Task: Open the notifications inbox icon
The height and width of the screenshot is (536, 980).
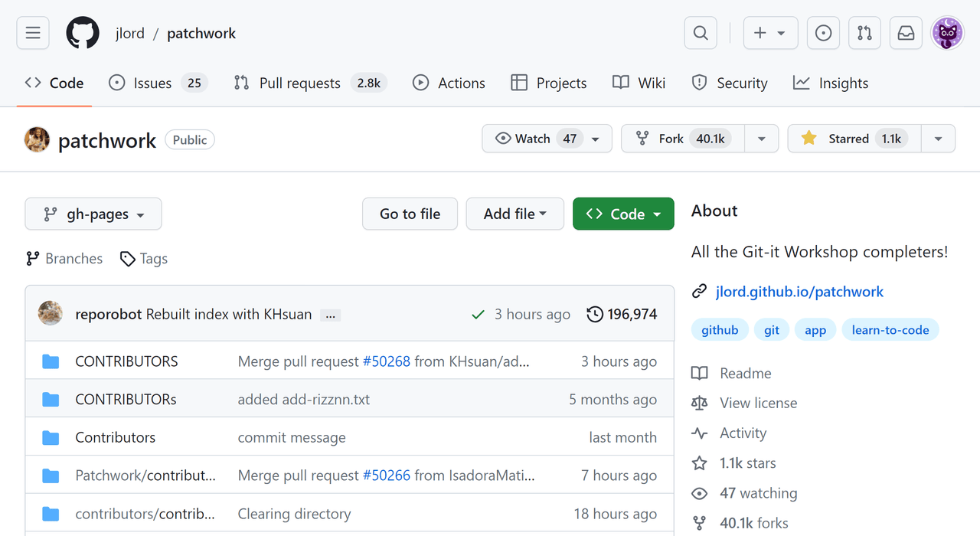Action: pyautogui.click(x=906, y=33)
